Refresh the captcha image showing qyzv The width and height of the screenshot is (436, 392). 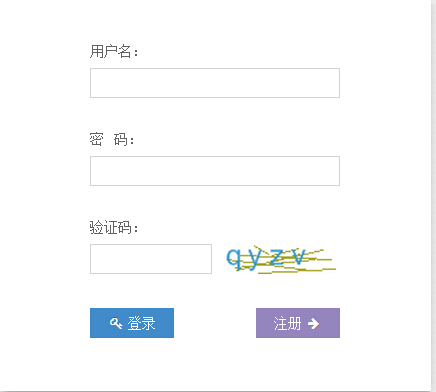click(281, 260)
